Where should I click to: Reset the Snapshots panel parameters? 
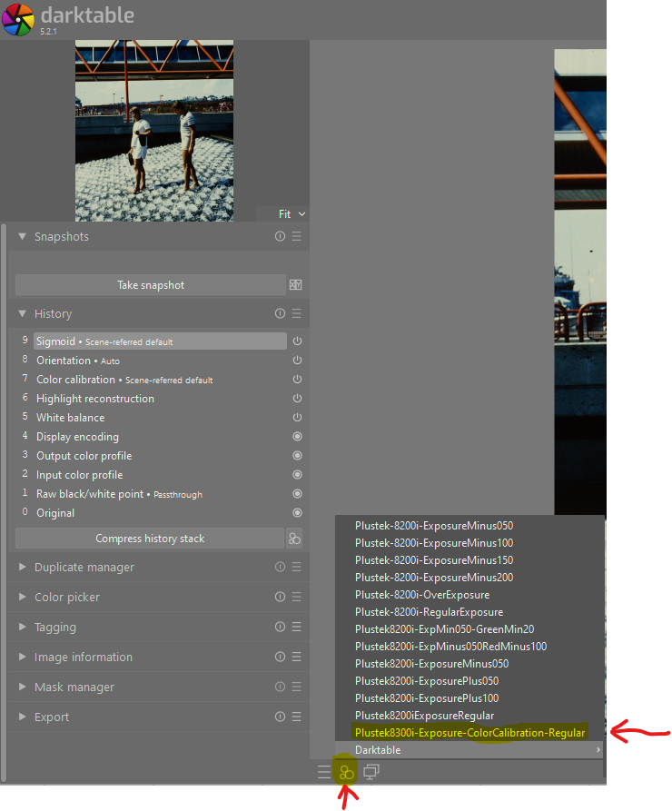coord(280,236)
